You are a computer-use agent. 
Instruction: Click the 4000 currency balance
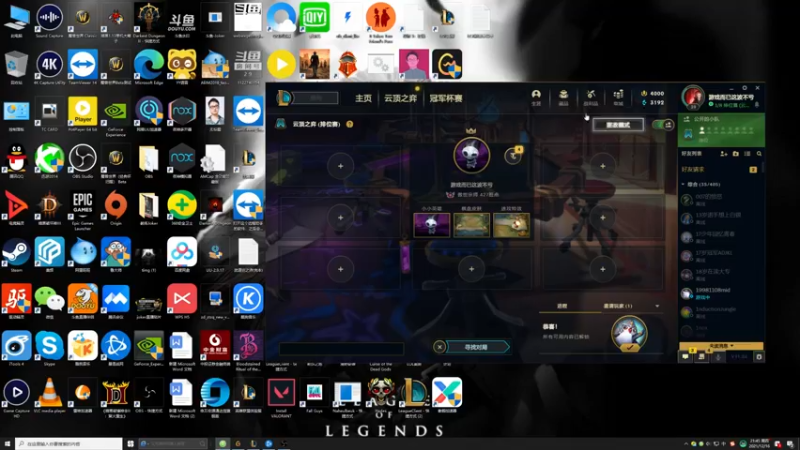pos(653,93)
